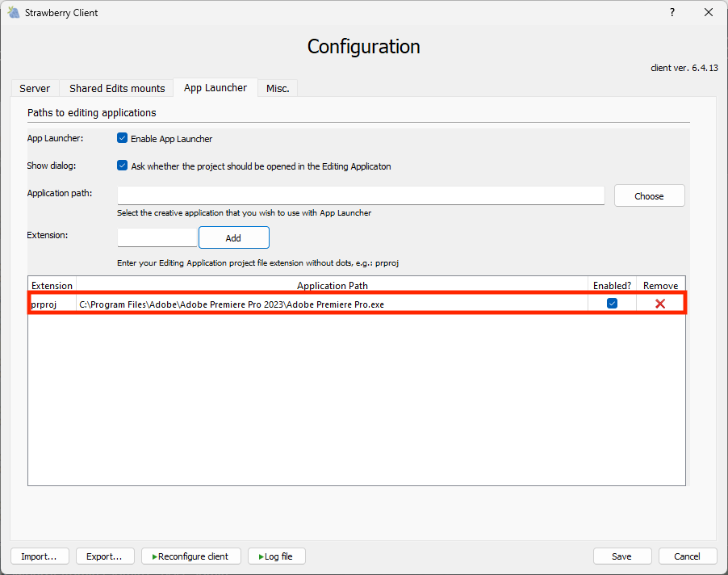Click into the Extension text field
Viewport: 728px width, 575px height.
[x=157, y=237]
